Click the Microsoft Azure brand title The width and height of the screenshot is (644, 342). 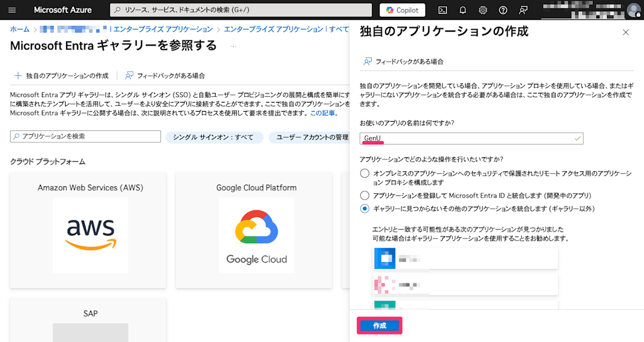tap(63, 10)
